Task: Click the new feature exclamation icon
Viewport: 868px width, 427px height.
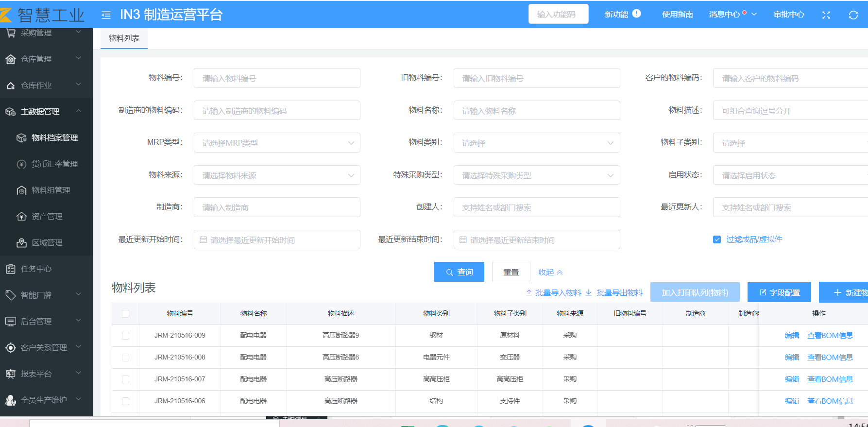Action: point(636,14)
